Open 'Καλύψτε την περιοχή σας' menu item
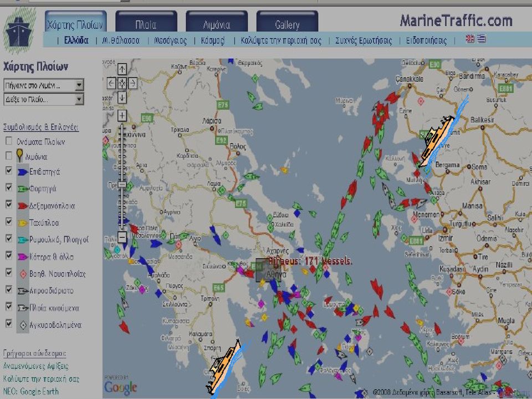532x399 pixels. 282,40
